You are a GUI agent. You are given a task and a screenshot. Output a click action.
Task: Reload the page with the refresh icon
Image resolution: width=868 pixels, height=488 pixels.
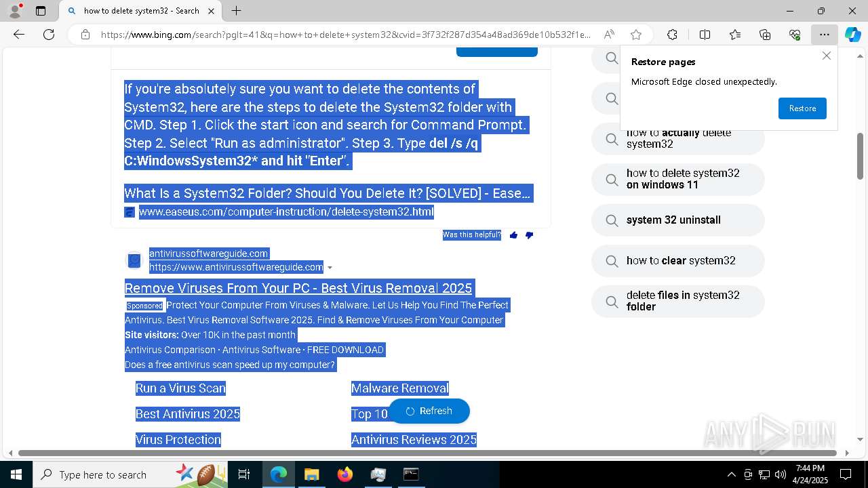point(49,35)
